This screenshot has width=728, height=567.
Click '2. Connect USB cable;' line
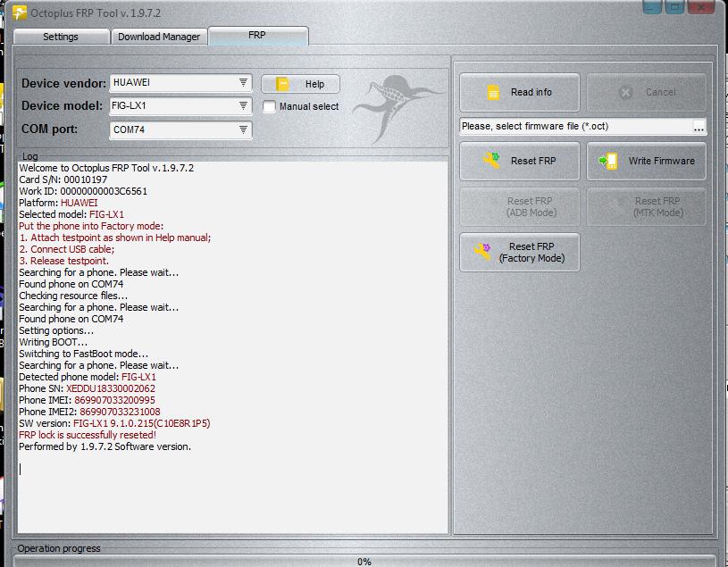coord(66,249)
